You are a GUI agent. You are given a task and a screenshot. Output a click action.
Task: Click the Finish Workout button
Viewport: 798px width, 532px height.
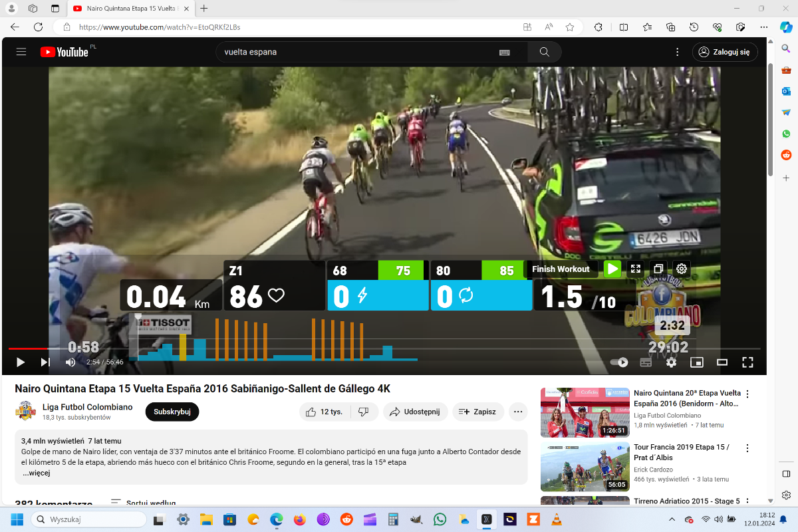tap(561, 269)
